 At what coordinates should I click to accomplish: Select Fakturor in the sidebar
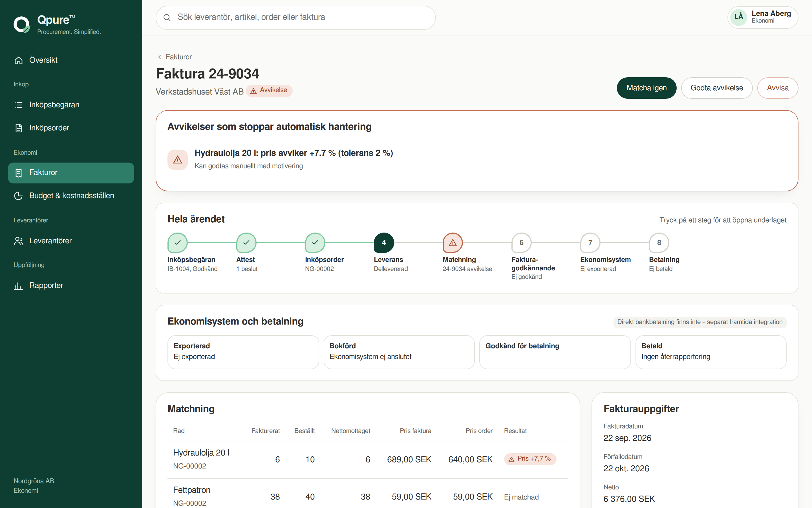(71, 173)
